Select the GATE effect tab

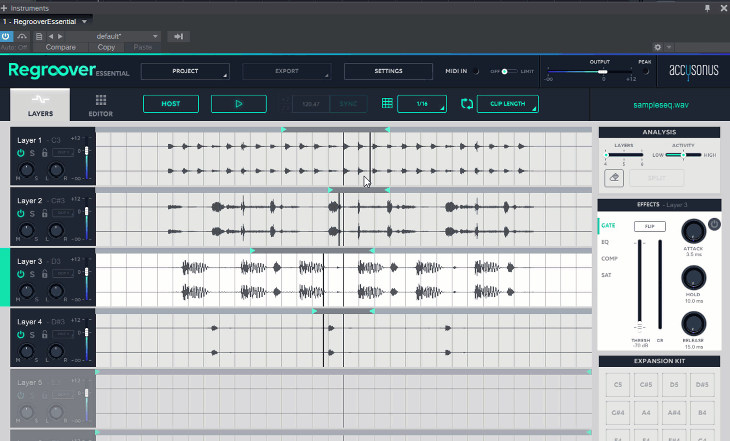pyautogui.click(x=608, y=225)
